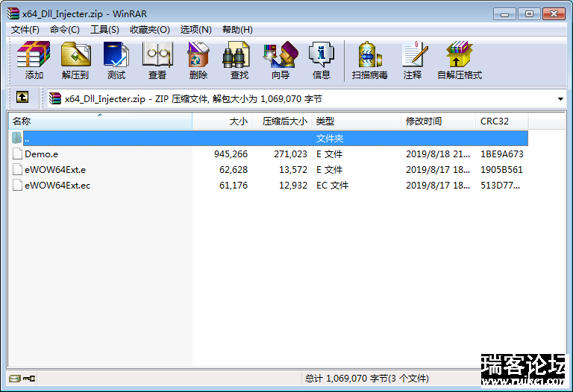Click the eWOW64Ext.ec file icon
The height and width of the screenshot is (392, 573).
[x=17, y=185]
